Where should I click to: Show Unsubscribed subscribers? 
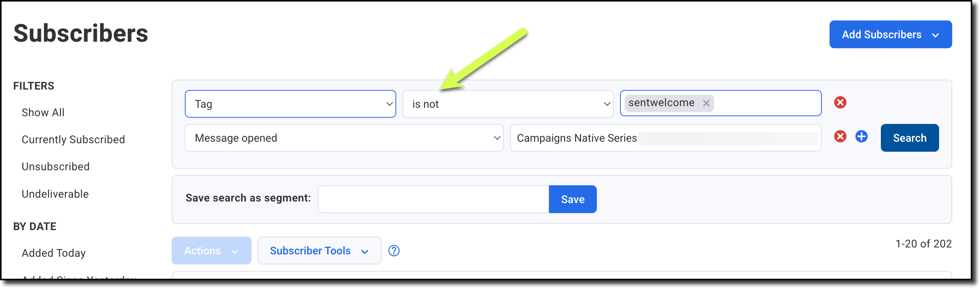pyautogui.click(x=56, y=167)
